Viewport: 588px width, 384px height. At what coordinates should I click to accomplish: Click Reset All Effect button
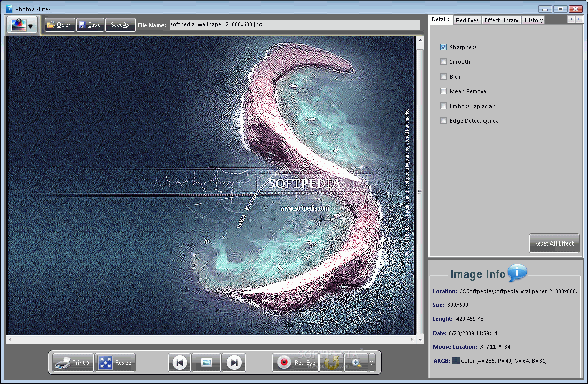point(554,243)
